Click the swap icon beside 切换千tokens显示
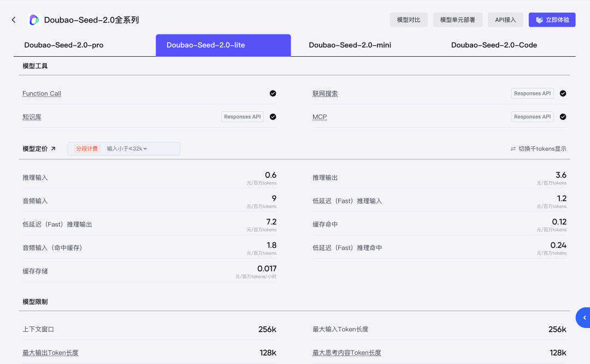This screenshot has height=364, width=590. pos(513,149)
